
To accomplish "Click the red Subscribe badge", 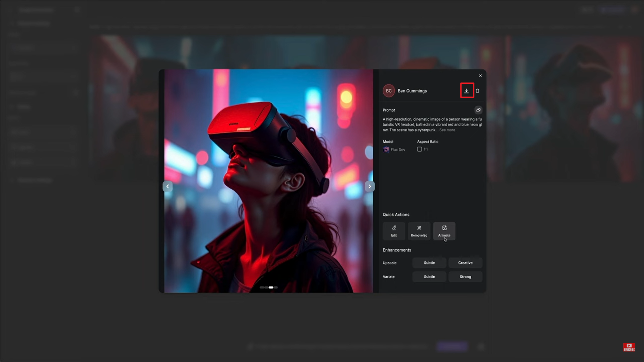I will (x=629, y=347).
